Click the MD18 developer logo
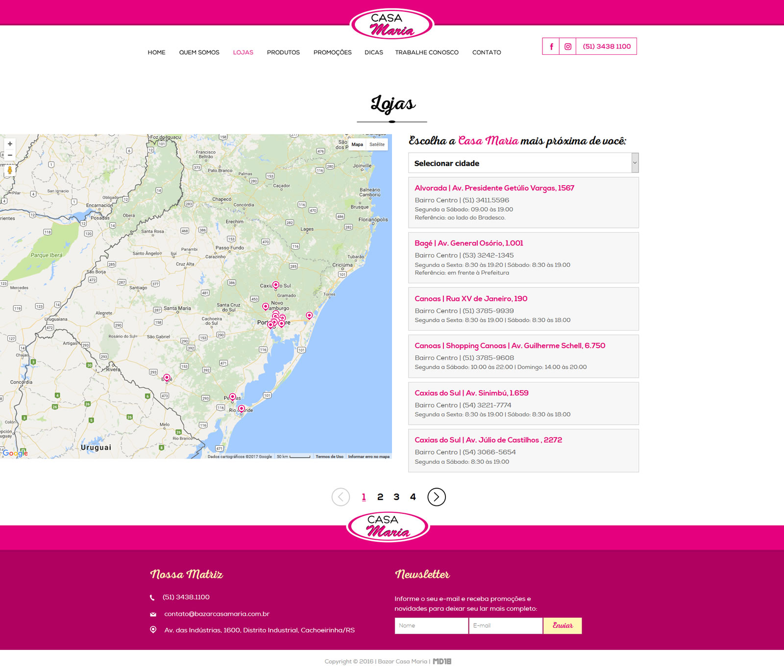This screenshot has height=672, width=784. pyautogui.click(x=442, y=661)
